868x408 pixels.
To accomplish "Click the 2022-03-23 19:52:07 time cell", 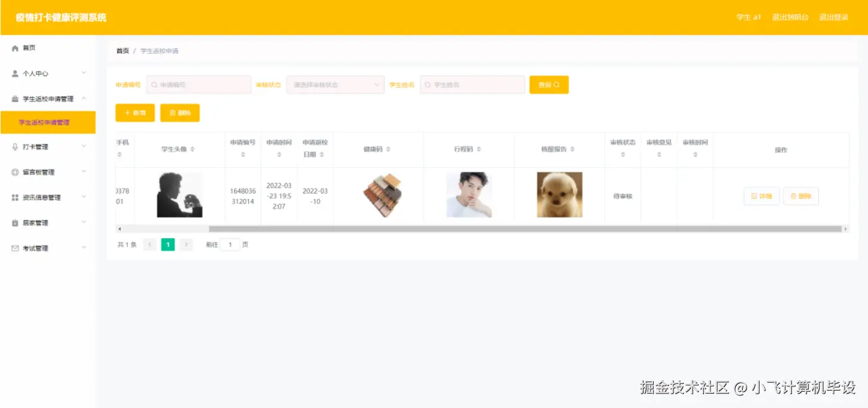I will click(279, 196).
